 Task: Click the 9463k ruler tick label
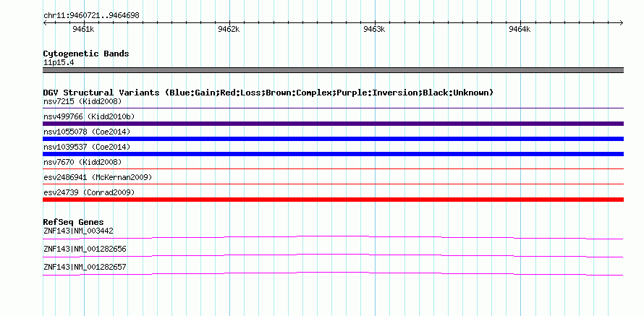click(x=374, y=29)
